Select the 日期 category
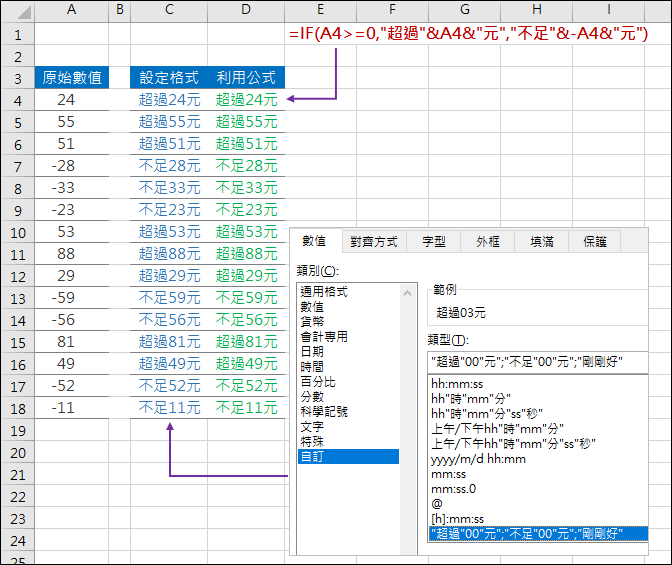The image size is (672, 565). coord(348,352)
